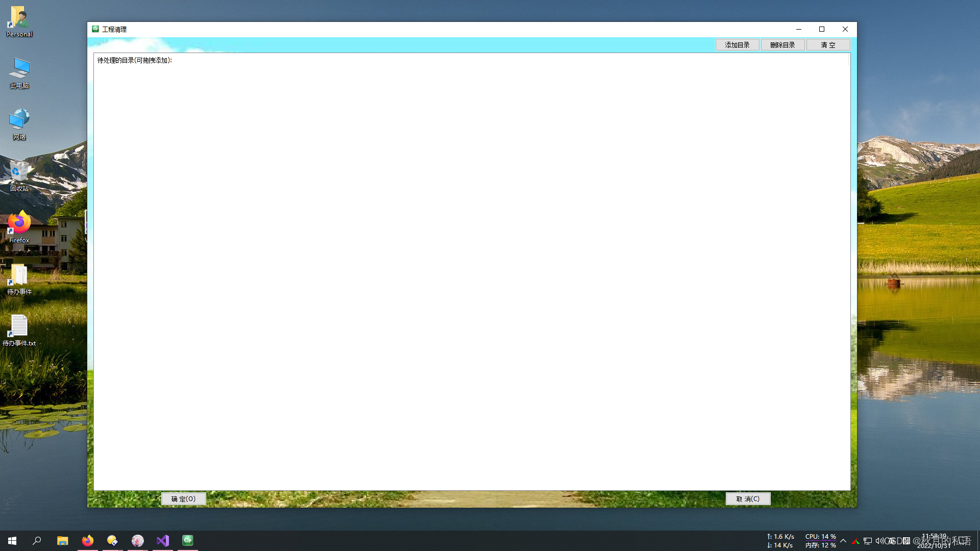The height and width of the screenshot is (551, 980).
Task: Cancel using the 取消(C) button
Action: click(x=748, y=498)
